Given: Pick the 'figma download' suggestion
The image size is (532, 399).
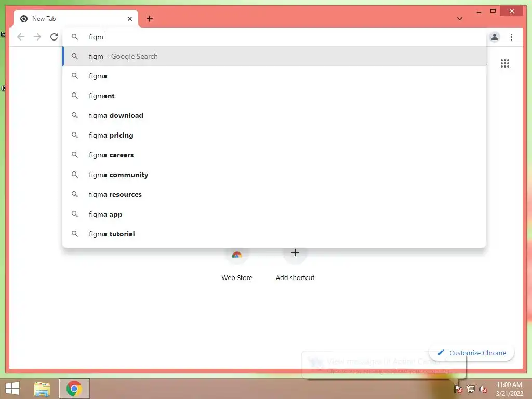Looking at the screenshot, I should (275, 115).
